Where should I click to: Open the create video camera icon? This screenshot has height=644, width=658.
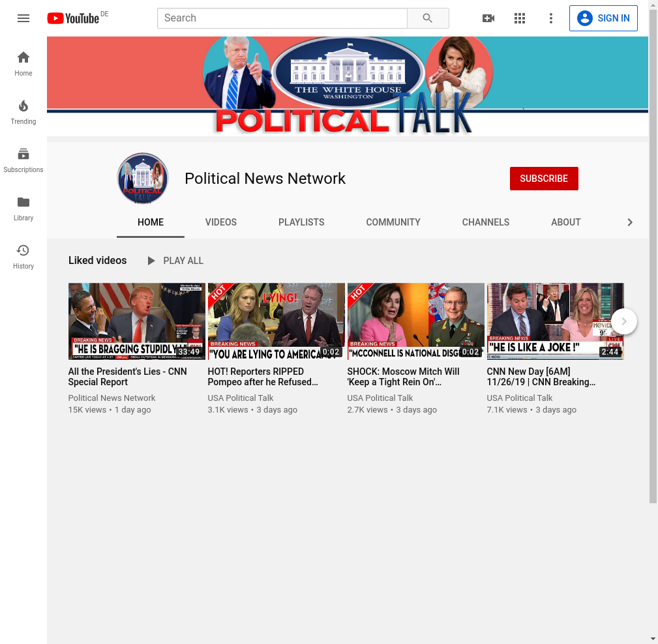[x=488, y=18]
